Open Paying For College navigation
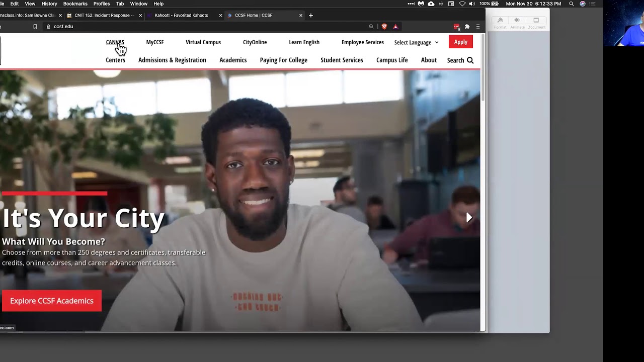Screen dimensions: 644x362 [284, 60]
